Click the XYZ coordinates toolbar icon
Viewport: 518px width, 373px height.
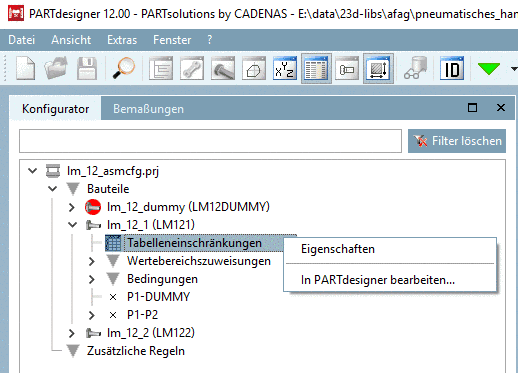[285, 68]
